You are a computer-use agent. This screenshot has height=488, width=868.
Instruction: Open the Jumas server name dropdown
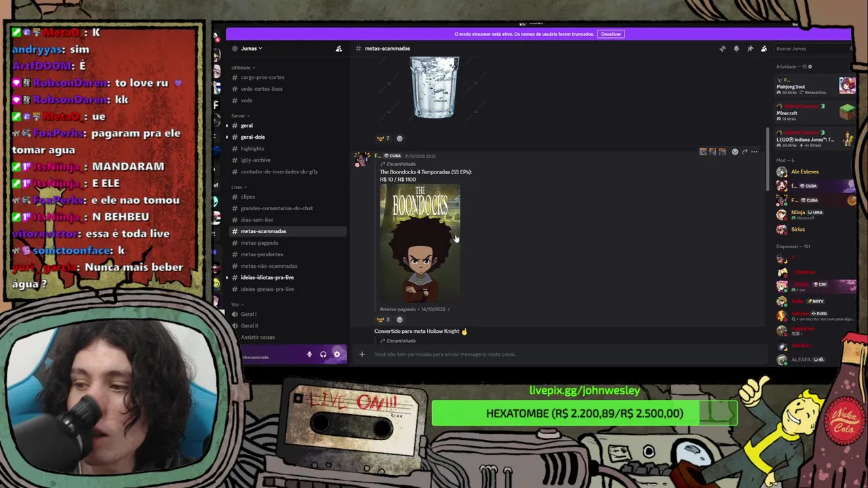point(251,49)
